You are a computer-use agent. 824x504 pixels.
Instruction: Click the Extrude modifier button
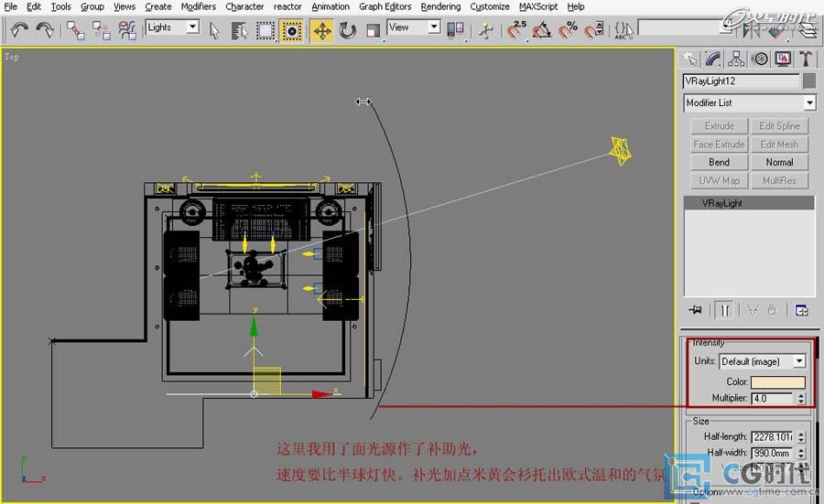[x=720, y=126]
